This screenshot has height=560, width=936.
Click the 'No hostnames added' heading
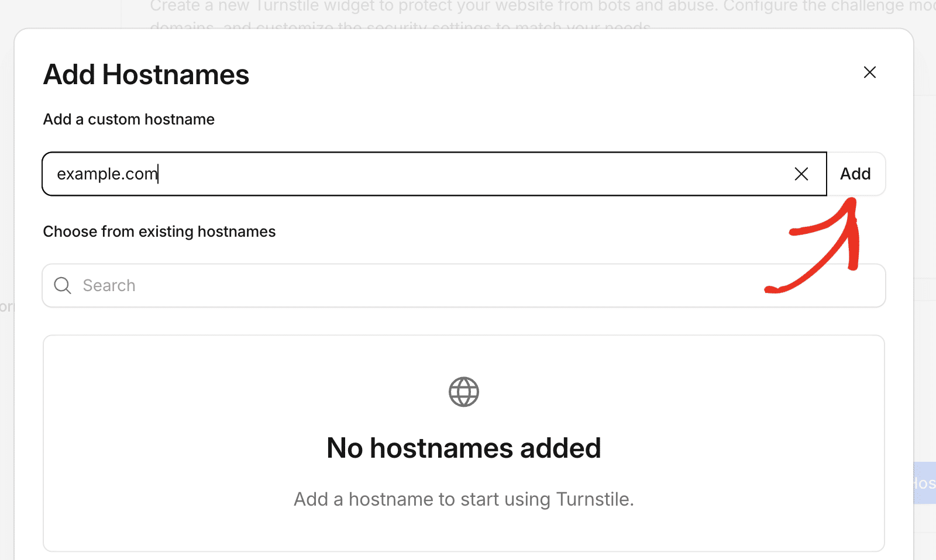click(464, 448)
